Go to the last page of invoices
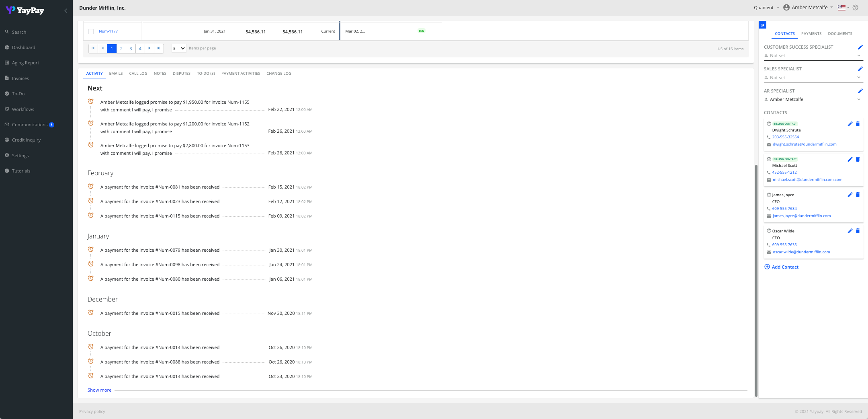The image size is (868, 419). (x=159, y=48)
